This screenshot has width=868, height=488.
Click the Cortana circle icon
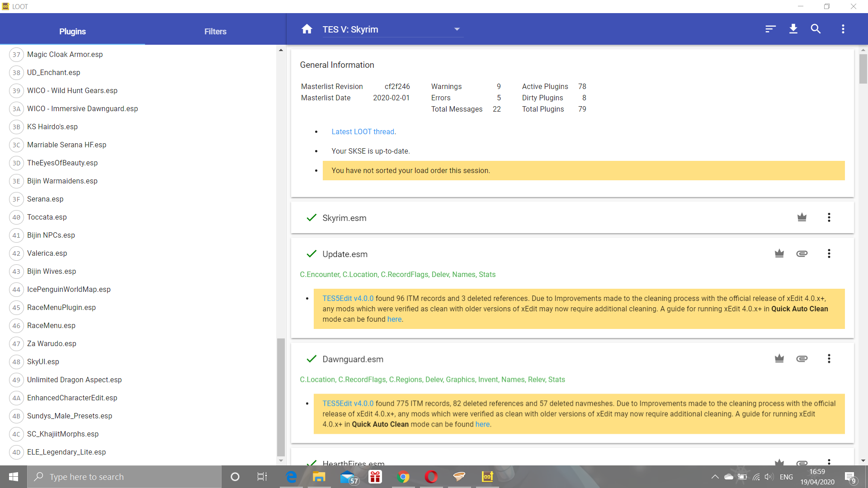[235, 477]
